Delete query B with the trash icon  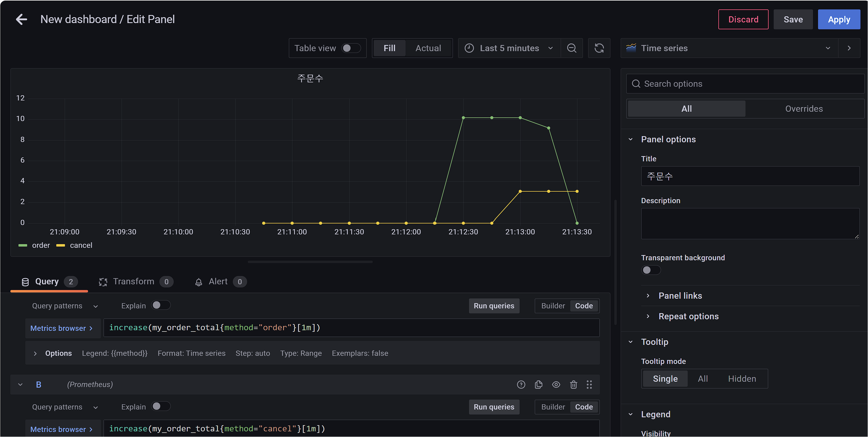tap(573, 385)
